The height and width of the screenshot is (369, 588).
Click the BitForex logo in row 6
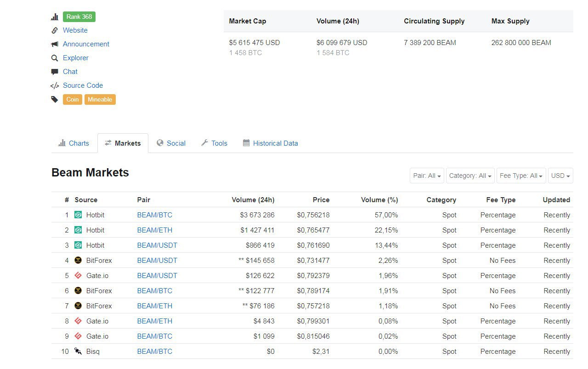point(78,291)
